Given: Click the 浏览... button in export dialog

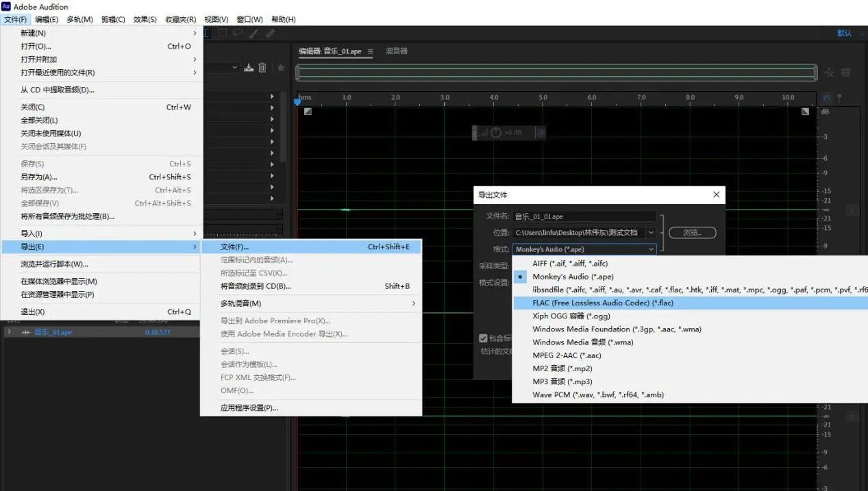Looking at the screenshot, I should click(x=692, y=233).
